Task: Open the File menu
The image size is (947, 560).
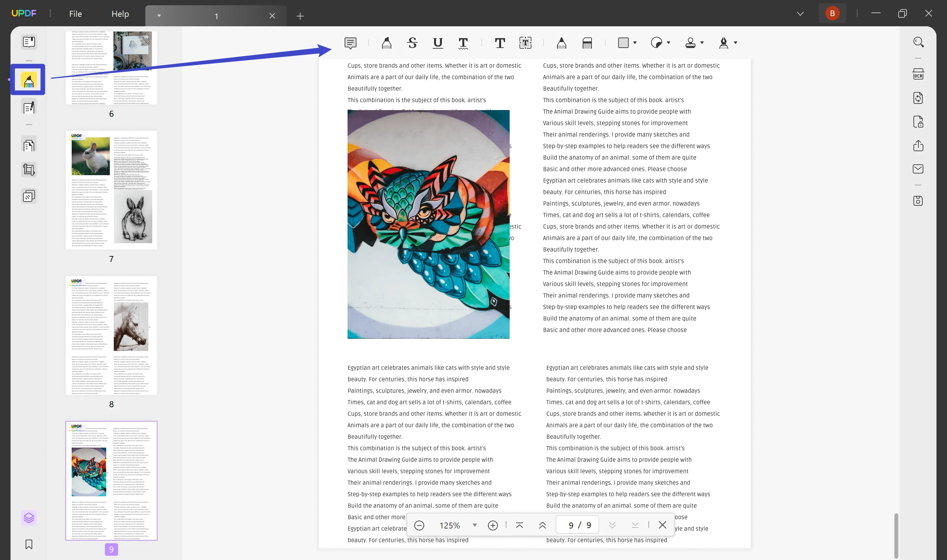Action: [75, 13]
